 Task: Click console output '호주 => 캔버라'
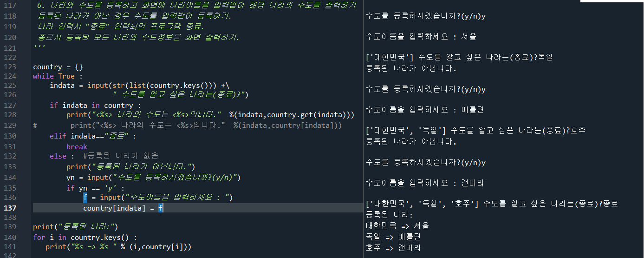pos(393,248)
